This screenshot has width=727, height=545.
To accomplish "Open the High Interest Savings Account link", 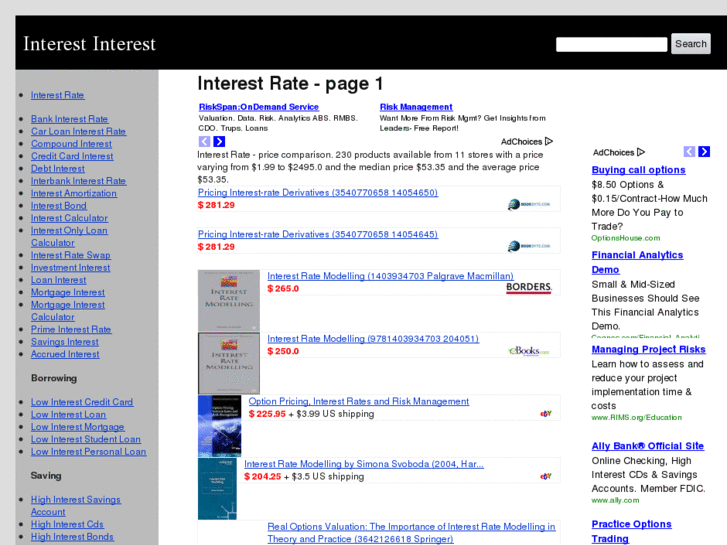I will 76,506.
